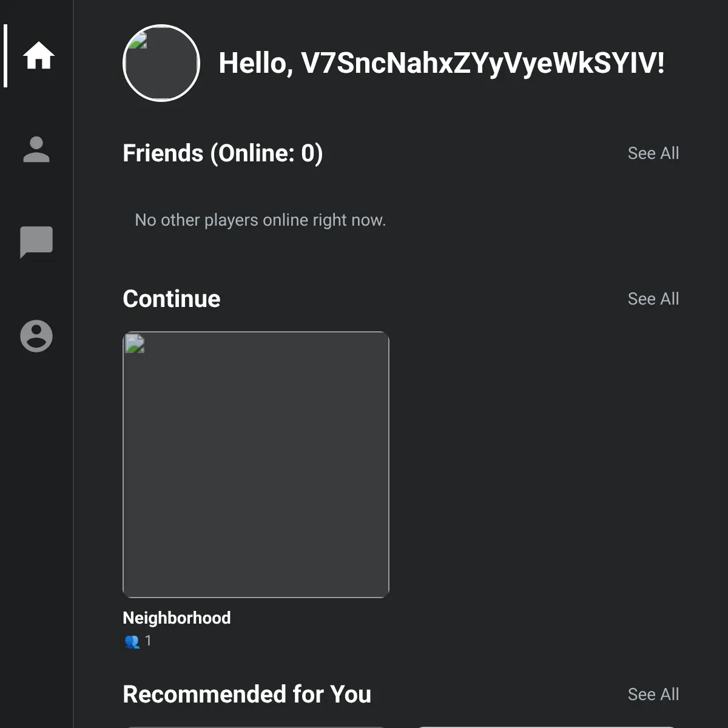Click the Recommended for You heading
Image resolution: width=728 pixels, height=728 pixels.
(247, 694)
